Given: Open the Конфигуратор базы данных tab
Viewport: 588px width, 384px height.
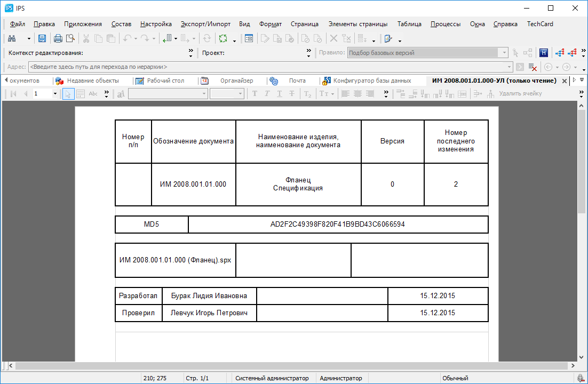Looking at the screenshot, I should pyautogui.click(x=372, y=81).
